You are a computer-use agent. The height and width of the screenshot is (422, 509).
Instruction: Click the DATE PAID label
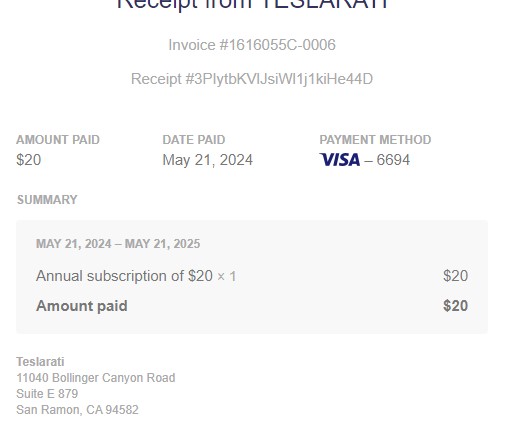point(194,140)
